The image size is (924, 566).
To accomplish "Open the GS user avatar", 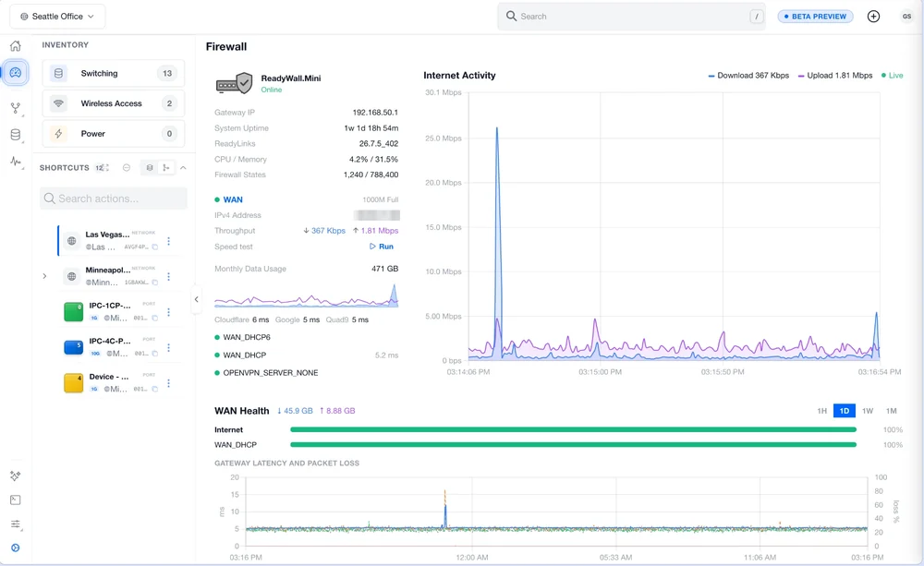I will pos(906,17).
